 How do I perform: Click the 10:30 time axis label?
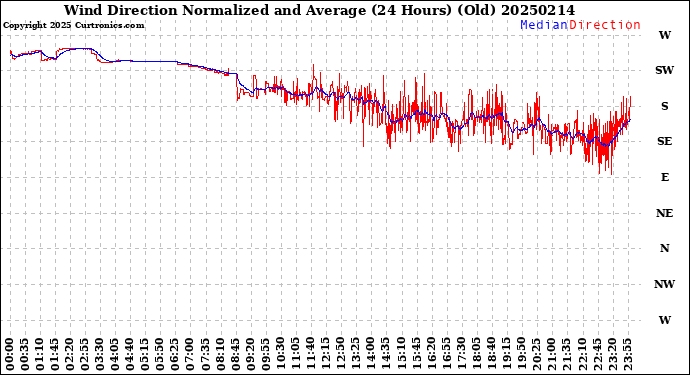280,355
